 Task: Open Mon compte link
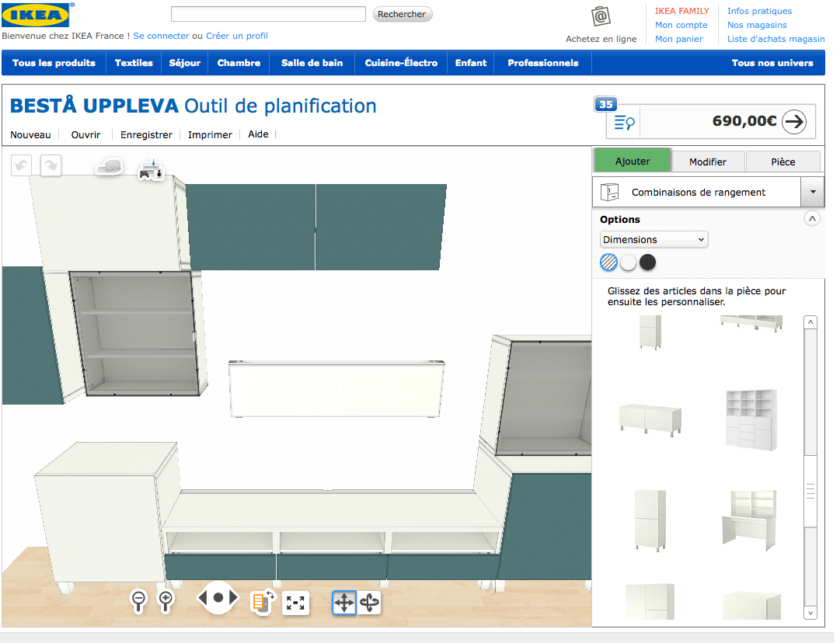(x=681, y=25)
